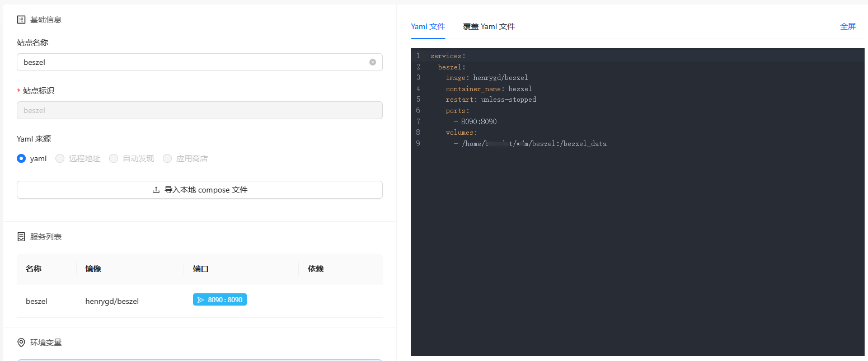The image size is (868, 361).
Task: Select the 应用商店 radio option
Action: tap(167, 158)
